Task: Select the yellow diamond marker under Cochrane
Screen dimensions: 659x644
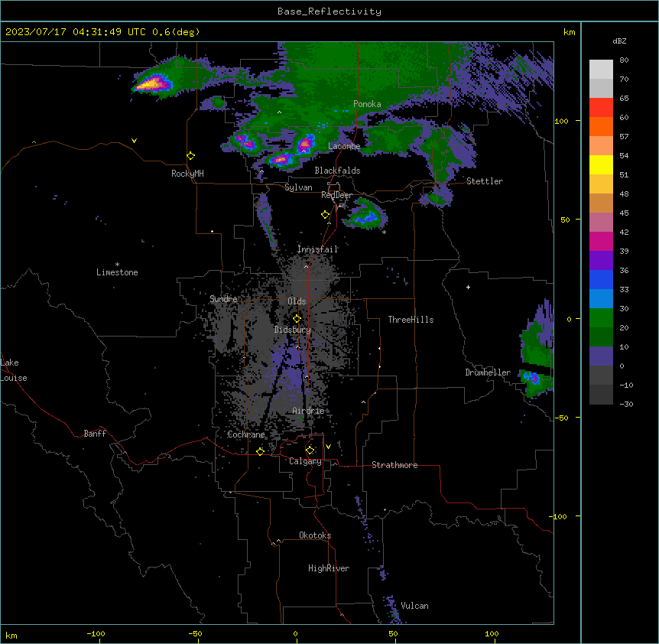Action: pyautogui.click(x=260, y=451)
